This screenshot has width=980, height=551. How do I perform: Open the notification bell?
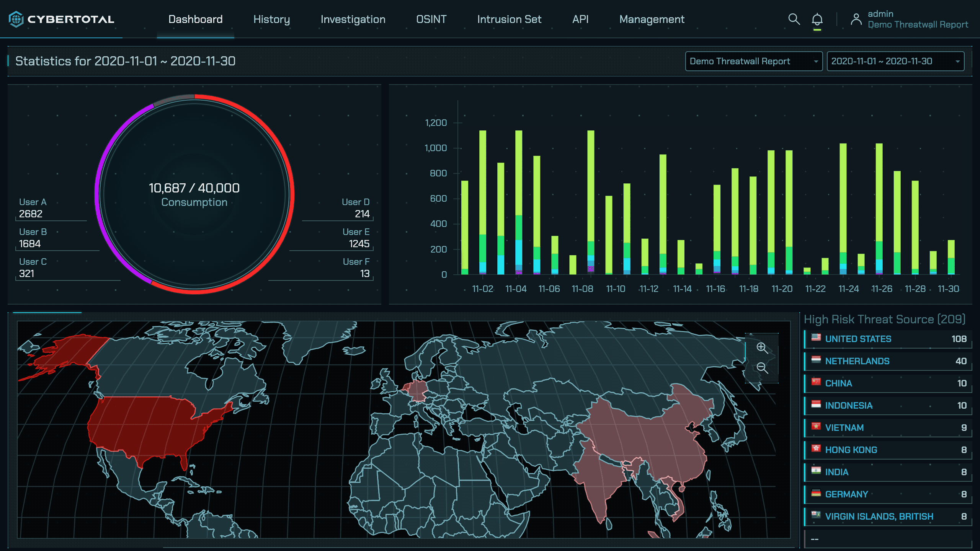(x=817, y=19)
